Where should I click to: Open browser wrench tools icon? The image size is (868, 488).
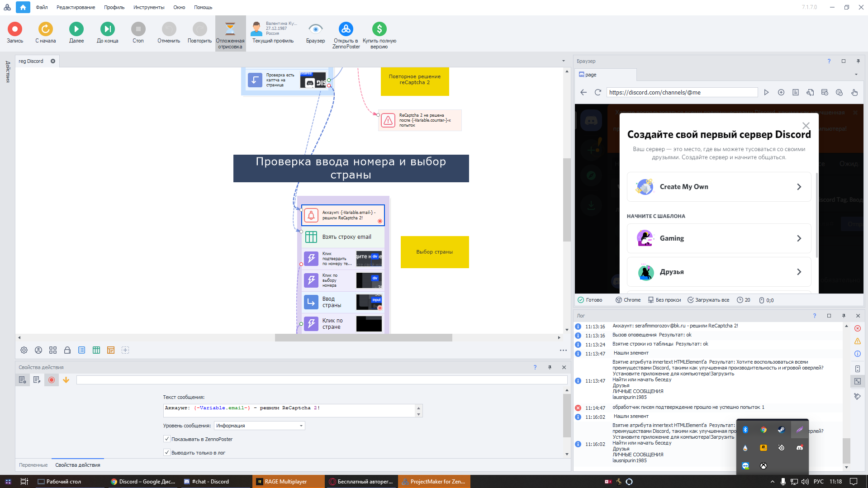[810, 92]
